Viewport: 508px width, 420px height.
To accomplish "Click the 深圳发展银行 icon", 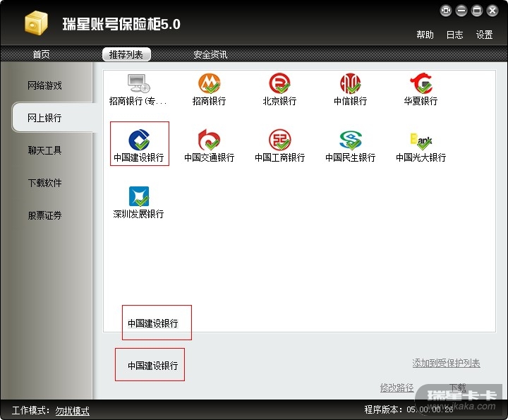I will coord(139,196).
